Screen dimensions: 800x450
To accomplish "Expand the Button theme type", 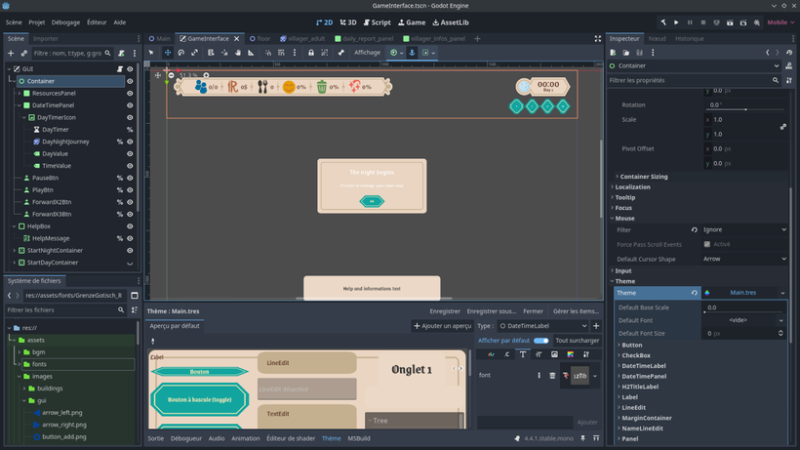I will (x=631, y=345).
